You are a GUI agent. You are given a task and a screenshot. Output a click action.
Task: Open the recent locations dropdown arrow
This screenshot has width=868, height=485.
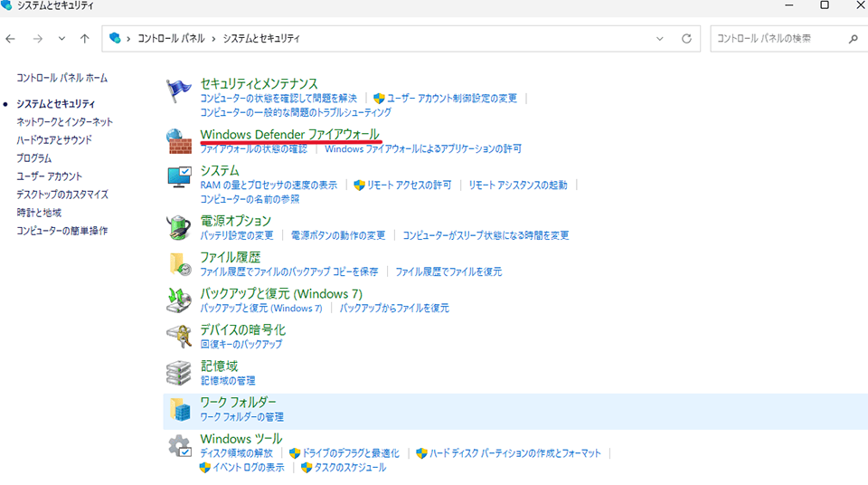point(61,39)
